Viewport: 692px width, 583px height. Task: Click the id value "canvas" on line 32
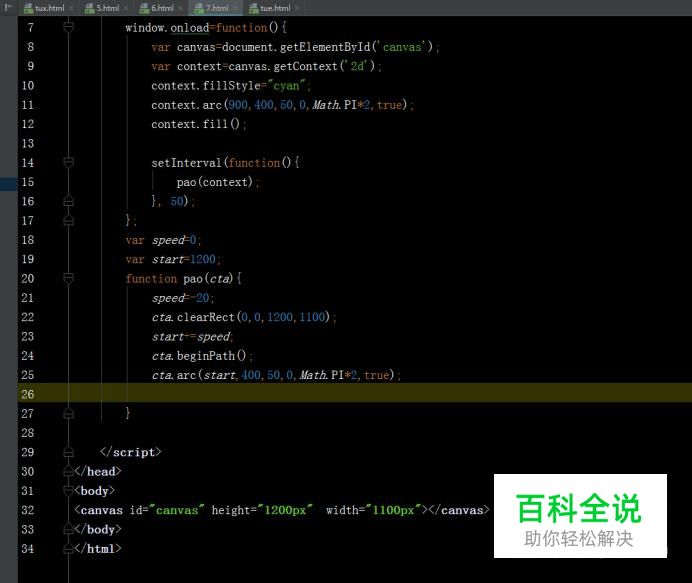(x=177, y=510)
